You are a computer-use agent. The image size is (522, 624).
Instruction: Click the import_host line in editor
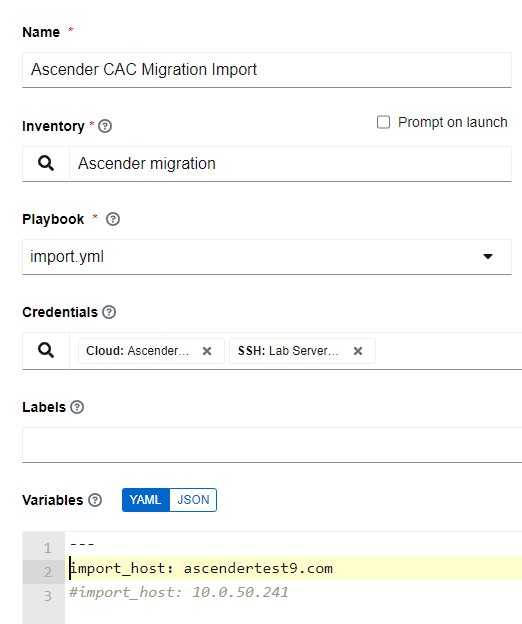201,568
